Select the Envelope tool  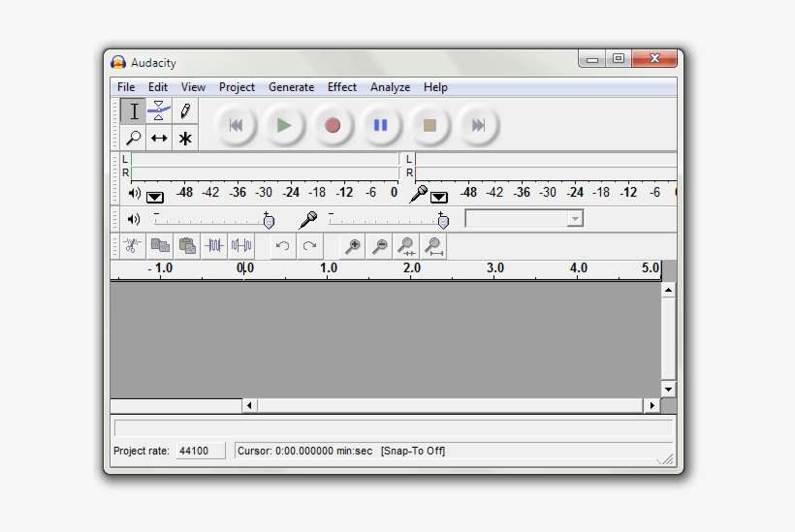159,111
